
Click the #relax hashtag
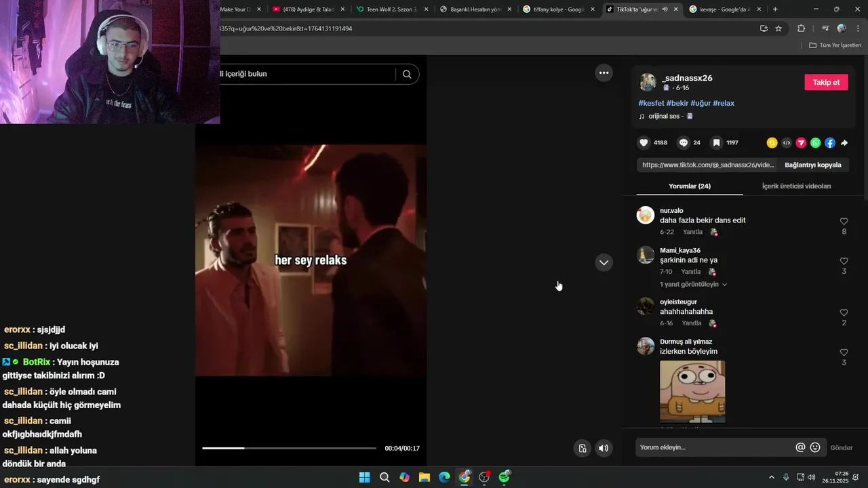724,103
